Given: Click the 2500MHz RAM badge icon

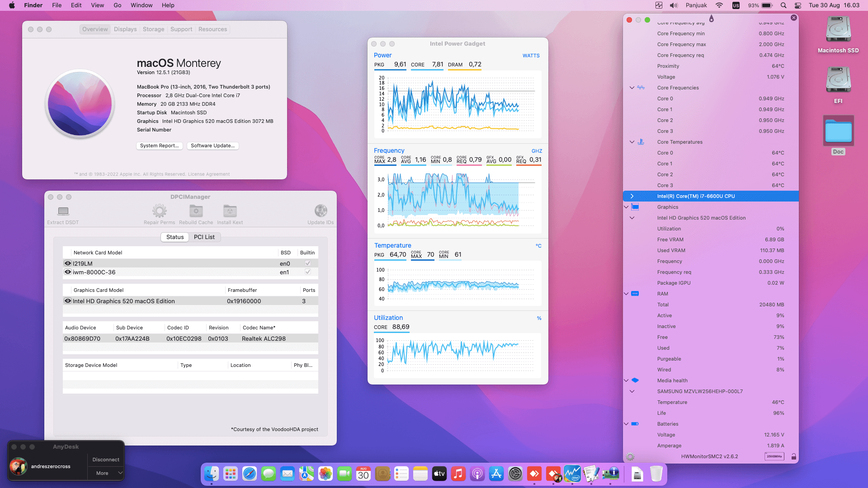Looking at the screenshot, I should (774, 456).
